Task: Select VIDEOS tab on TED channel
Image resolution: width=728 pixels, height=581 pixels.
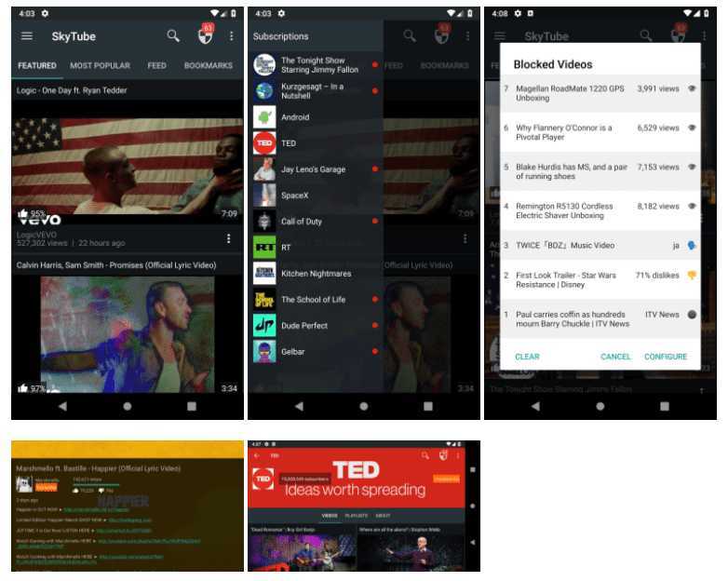Action: pos(330,516)
